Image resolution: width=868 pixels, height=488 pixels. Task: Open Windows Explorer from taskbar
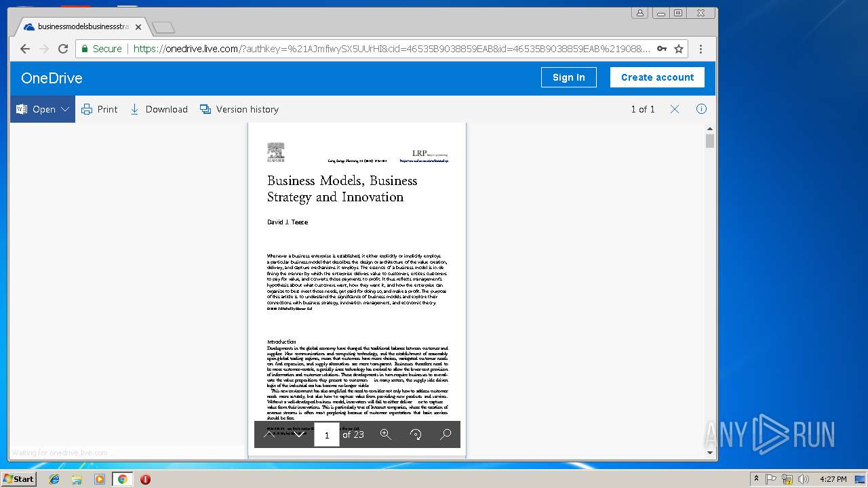77,479
